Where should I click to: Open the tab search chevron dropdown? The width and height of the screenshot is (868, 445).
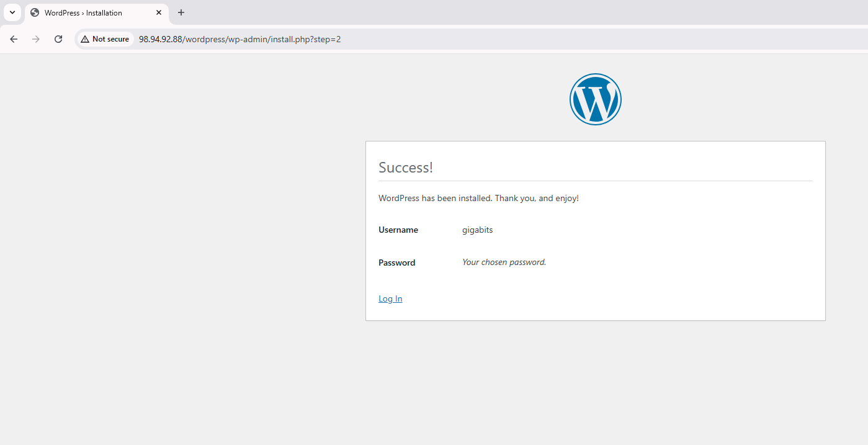12,12
